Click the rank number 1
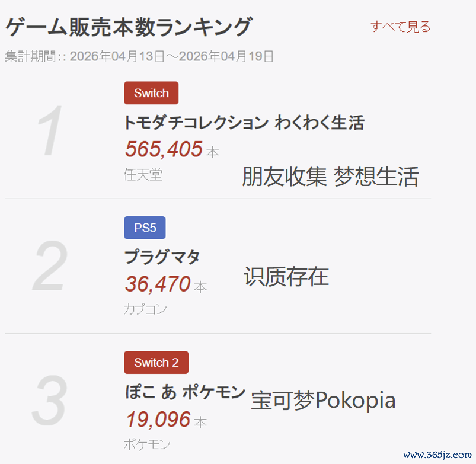Image resolution: width=476 pixels, height=464 pixels. [50, 130]
